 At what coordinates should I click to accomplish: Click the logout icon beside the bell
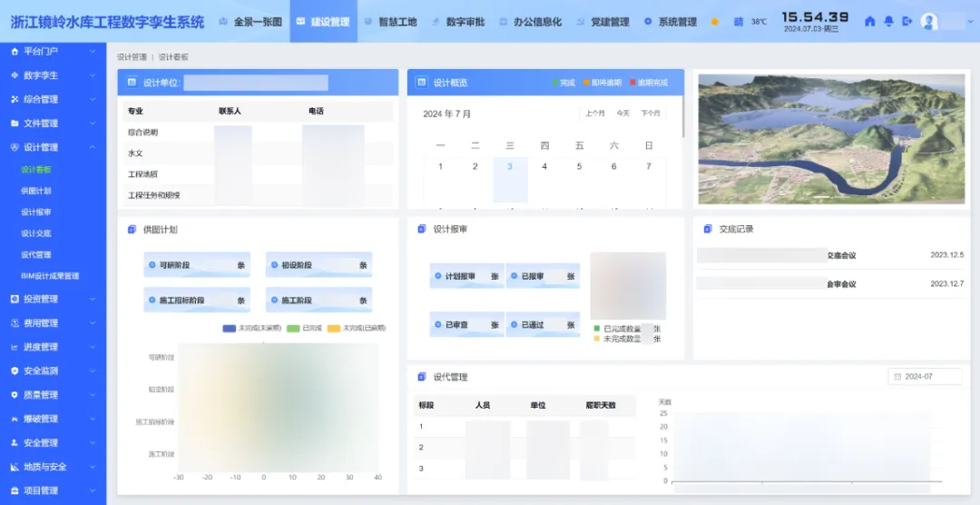point(906,21)
